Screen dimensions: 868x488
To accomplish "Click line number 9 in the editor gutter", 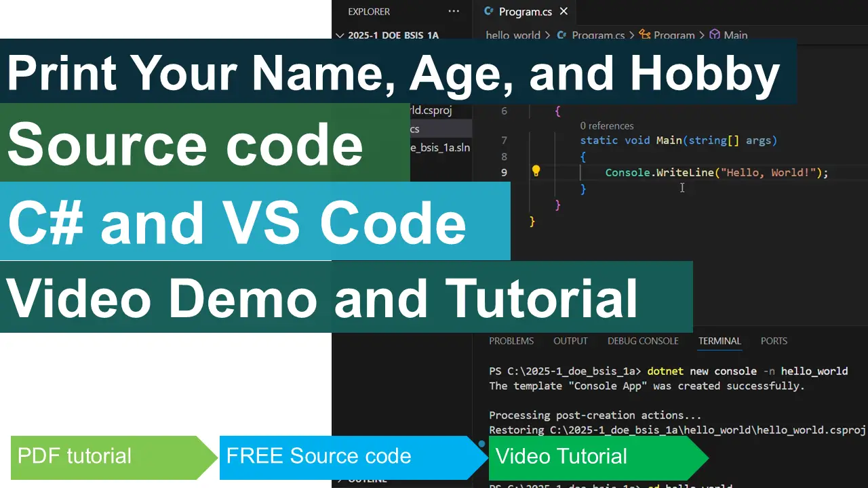I will pos(504,172).
